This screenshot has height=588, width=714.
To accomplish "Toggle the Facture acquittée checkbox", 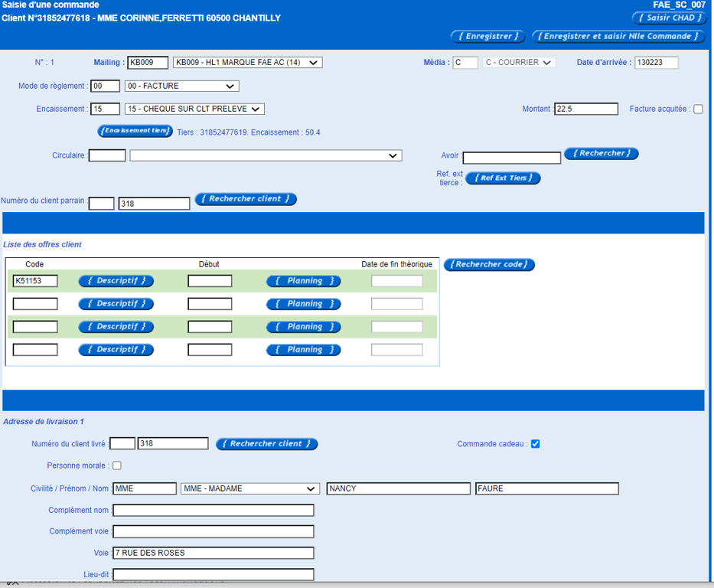I will 698,109.
